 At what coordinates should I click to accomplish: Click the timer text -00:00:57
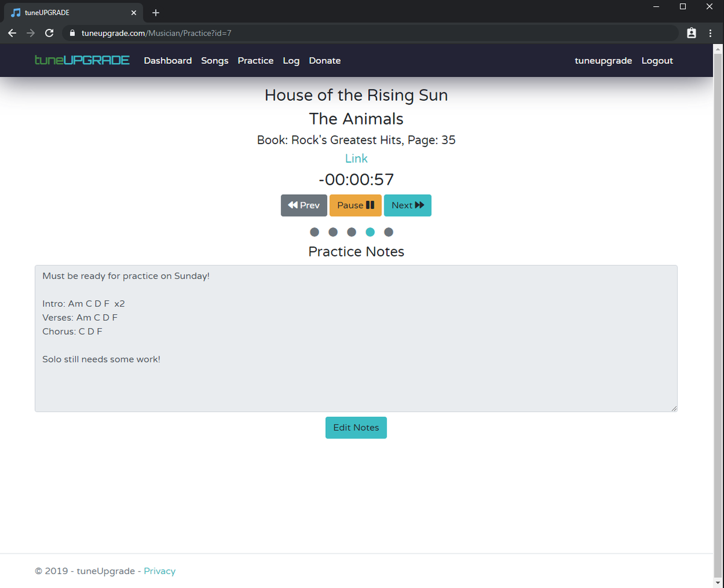click(x=356, y=180)
